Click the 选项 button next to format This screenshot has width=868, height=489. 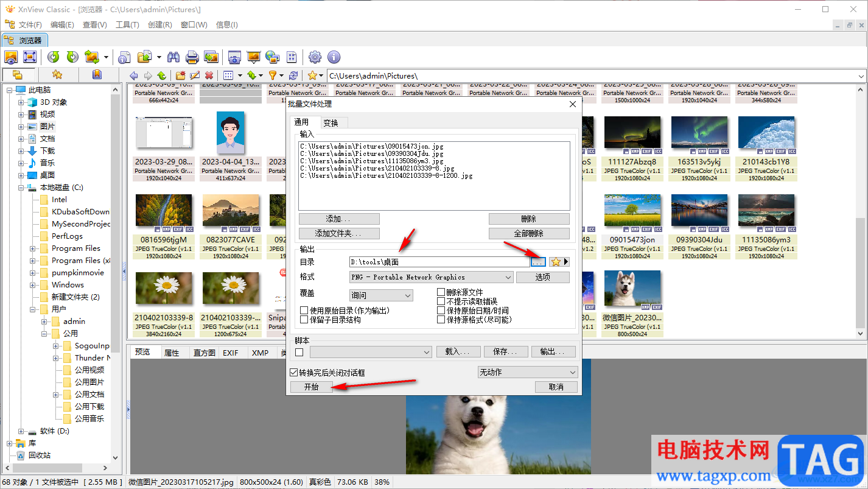click(x=543, y=277)
